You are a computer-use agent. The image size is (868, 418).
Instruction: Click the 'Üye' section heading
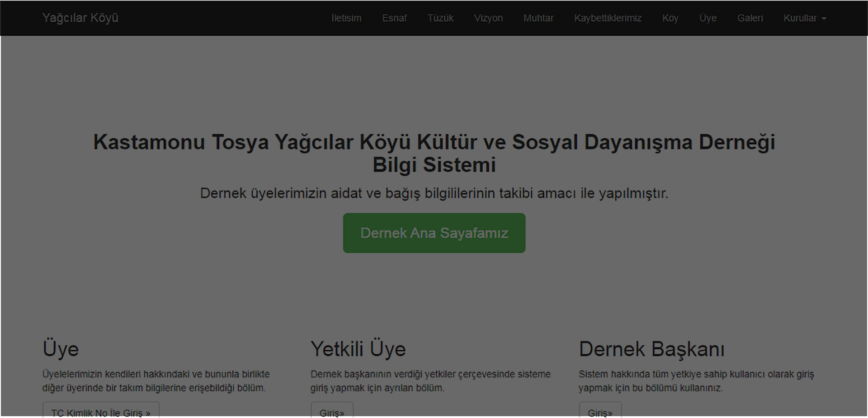[x=61, y=349]
